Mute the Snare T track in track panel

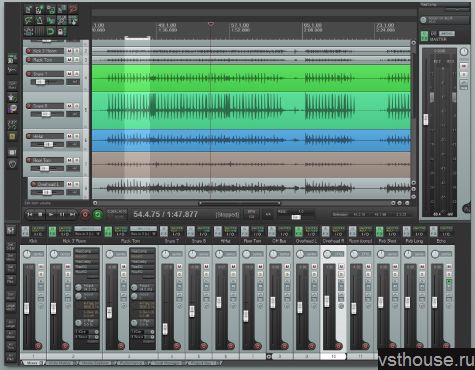click(x=69, y=74)
